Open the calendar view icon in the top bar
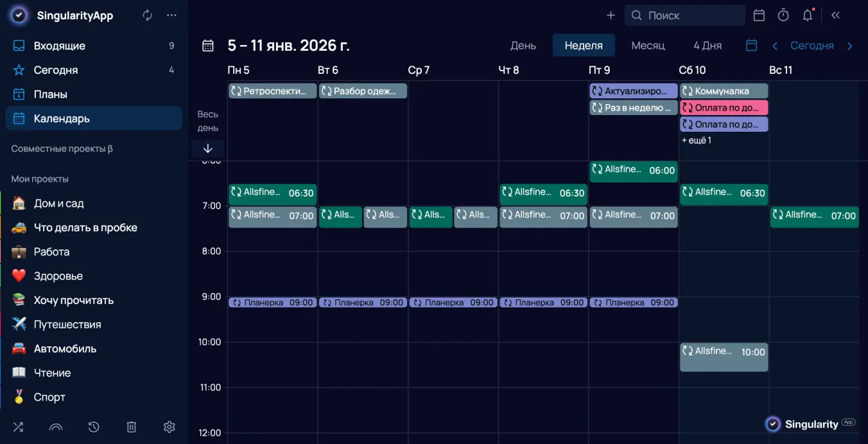The image size is (868, 444). pyautogui.click(x=758, y=14)
